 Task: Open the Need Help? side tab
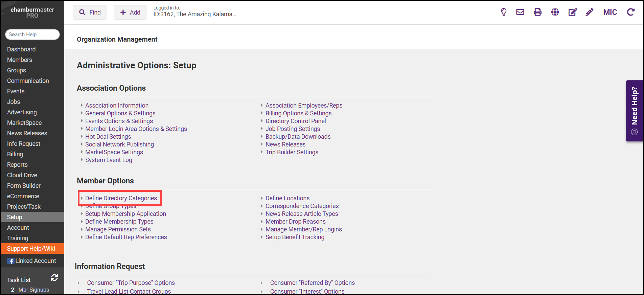(x=635, y=111)
